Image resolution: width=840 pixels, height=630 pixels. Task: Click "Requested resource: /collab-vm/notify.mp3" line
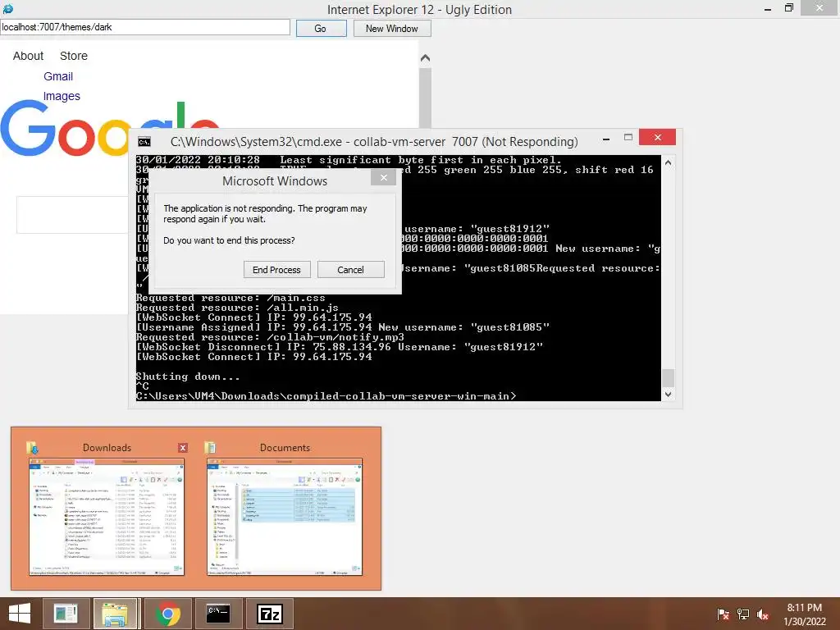click(x=270, y=337)
